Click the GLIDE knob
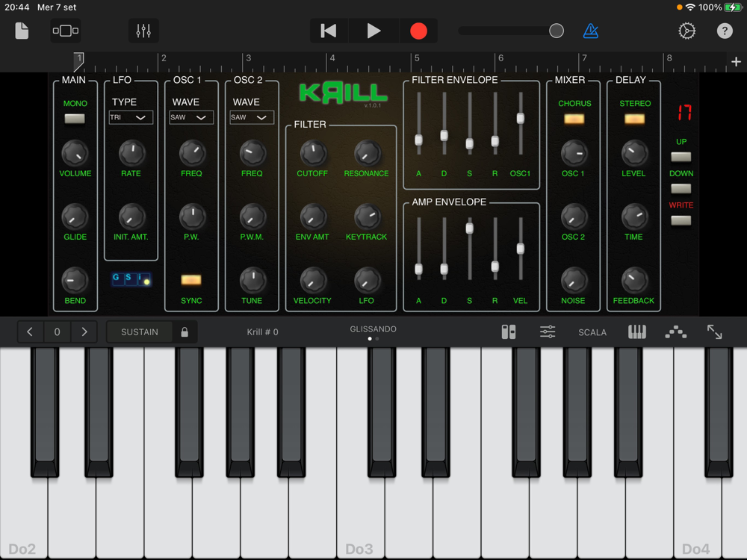747x560 pixels. point(75,217)
